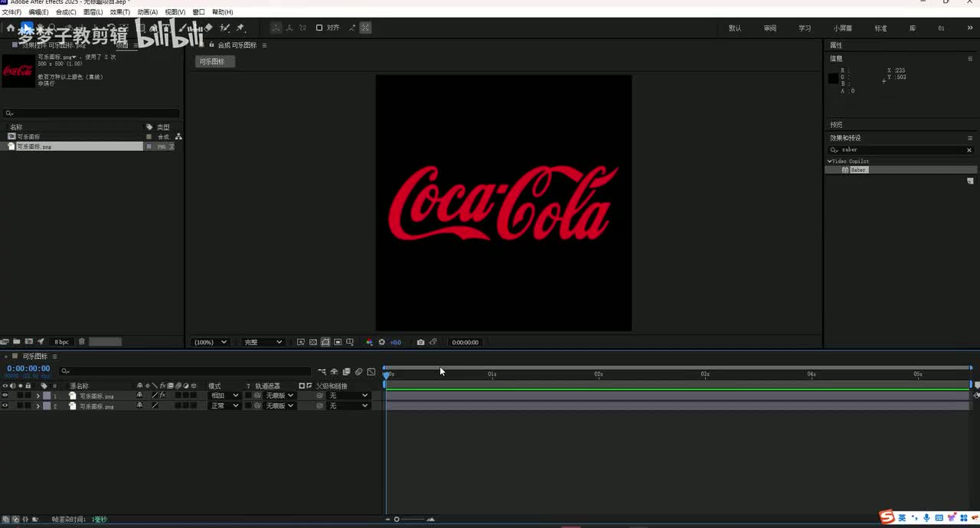Click the Home icon in the toolbar
Viewport: 980px width, 528px height.
click(11, 28)
